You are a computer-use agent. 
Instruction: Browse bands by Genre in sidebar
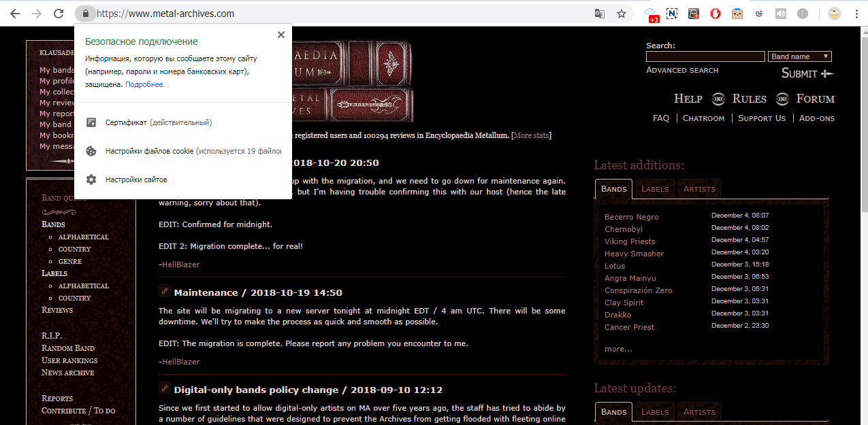[70, 261]
